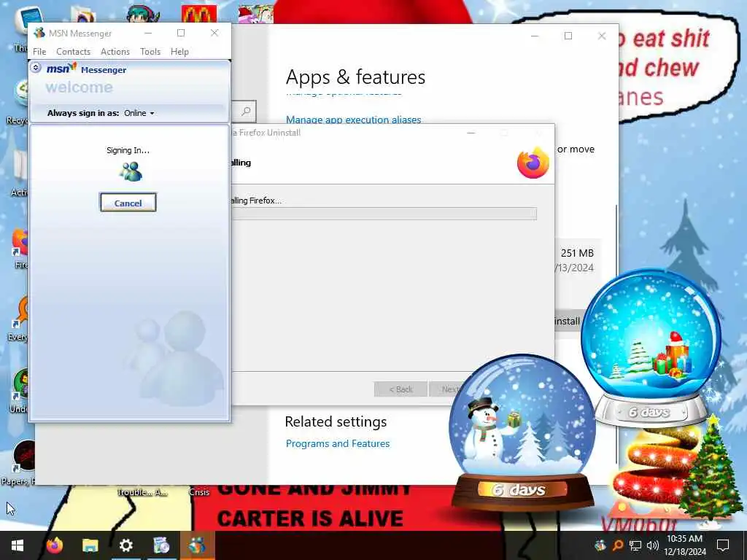Open the Help menu in MSN Messenger

179,52
